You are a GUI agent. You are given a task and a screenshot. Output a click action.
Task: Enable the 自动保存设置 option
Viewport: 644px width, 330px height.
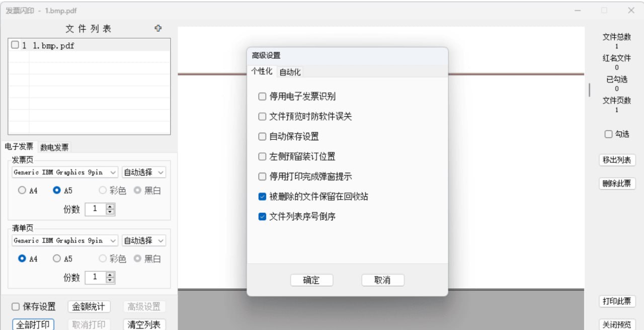(262, 136)
